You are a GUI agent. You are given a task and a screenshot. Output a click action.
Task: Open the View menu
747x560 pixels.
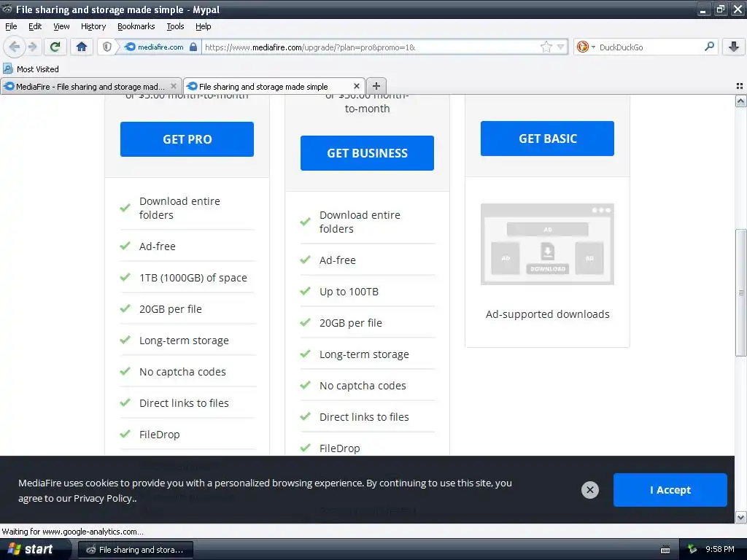click(x=61, y=26)
